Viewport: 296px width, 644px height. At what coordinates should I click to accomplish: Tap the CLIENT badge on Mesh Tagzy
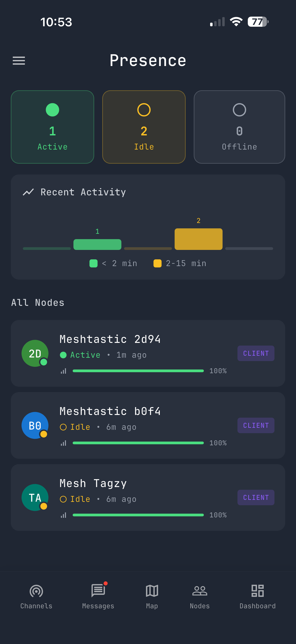pos(256,497)
